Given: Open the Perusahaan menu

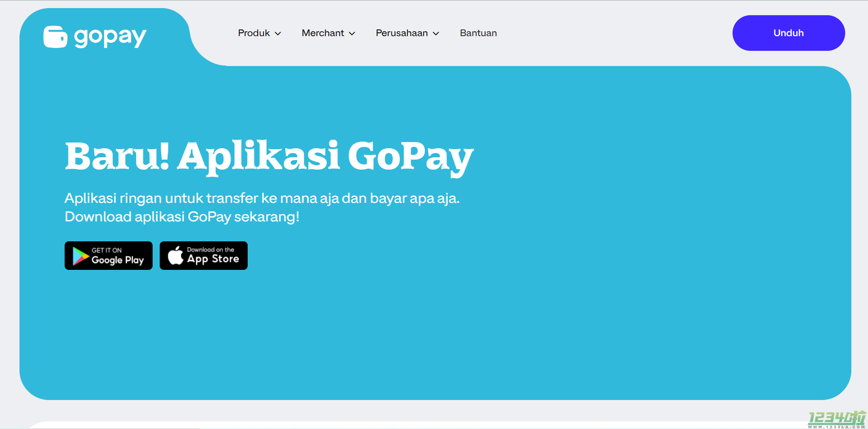Looking at the screenshot, I should [407, 33].
